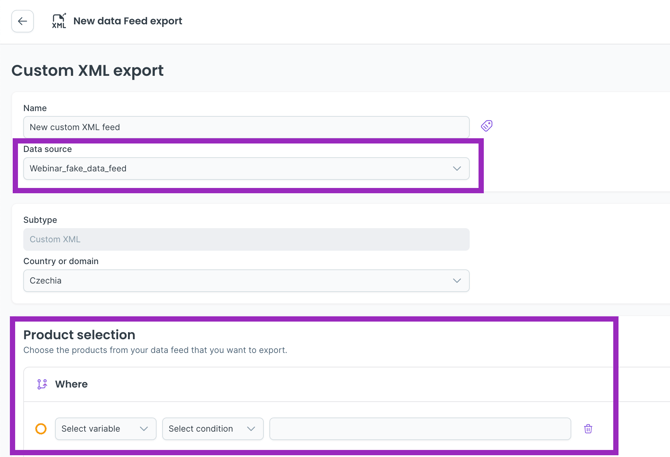670x457 pixels.
Task: Click the purple tag icon beside Name
Action: coord(487,126)
